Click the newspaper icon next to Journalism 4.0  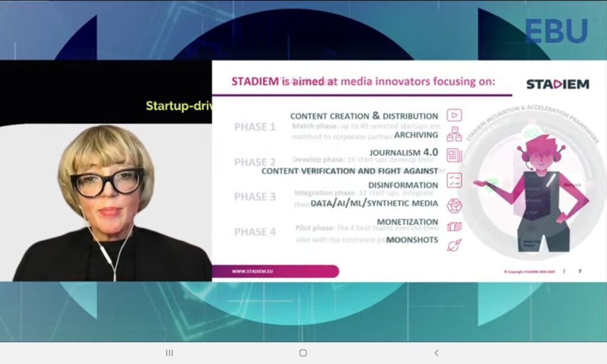(454, 155)
